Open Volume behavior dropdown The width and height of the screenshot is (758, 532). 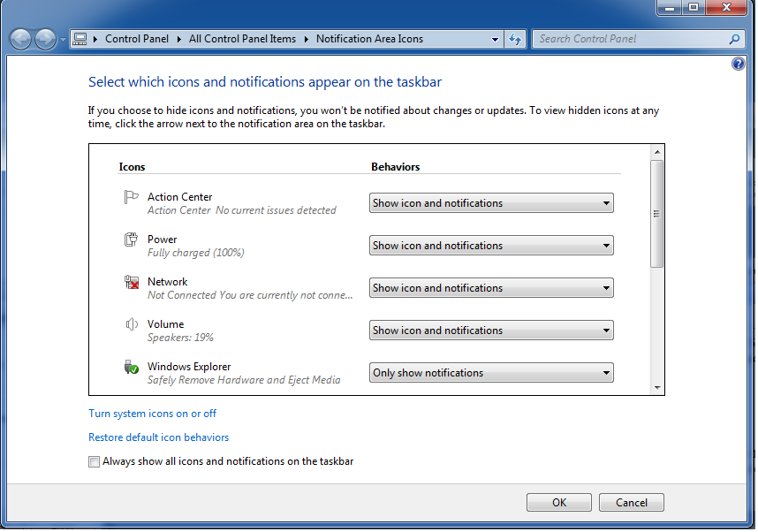pos(491,331)
